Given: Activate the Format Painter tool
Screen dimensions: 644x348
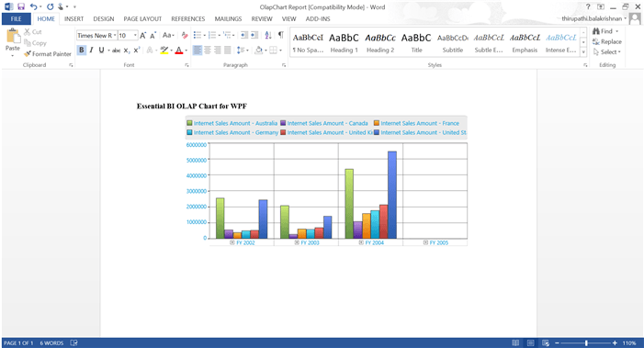Looking at the screenshot, I should (x=48, y=54).
